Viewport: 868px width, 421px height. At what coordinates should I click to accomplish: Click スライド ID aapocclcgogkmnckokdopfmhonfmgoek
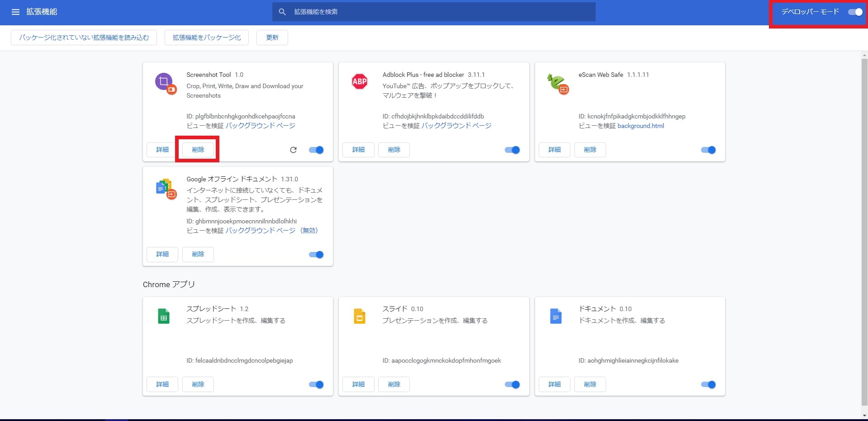442,360
